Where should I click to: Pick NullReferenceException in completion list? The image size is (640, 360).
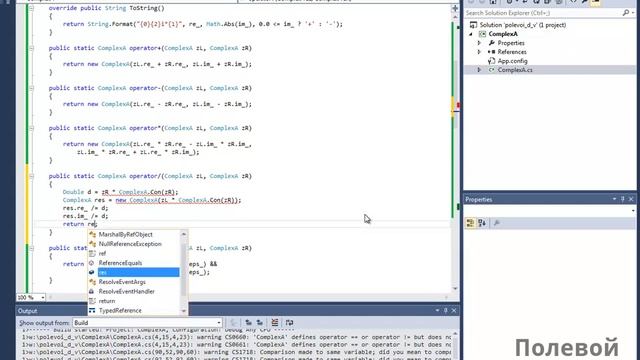130,244
